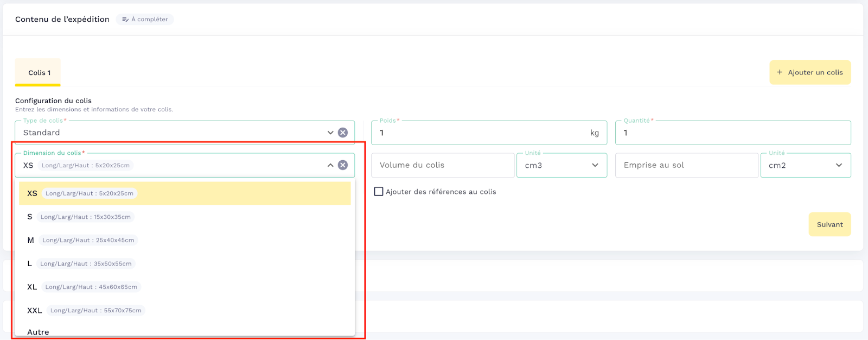Choose the S 15x30x35cm option
Viewport: 868px width, 340px height.
point(184,217)
